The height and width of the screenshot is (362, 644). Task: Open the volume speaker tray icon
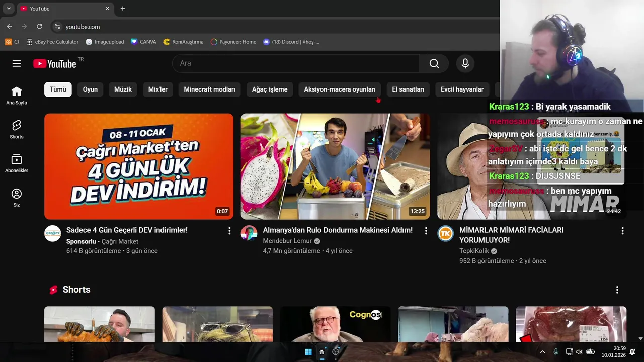[x=579, y=352]
